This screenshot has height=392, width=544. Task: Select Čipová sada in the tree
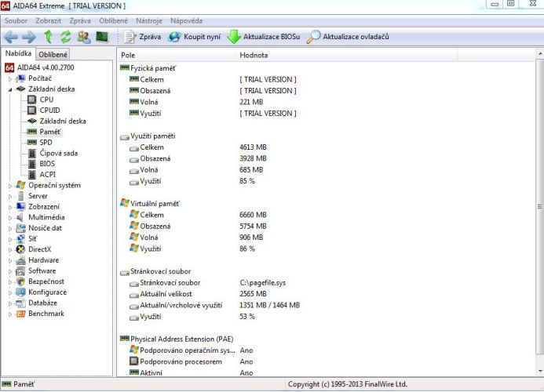(53, 153)
